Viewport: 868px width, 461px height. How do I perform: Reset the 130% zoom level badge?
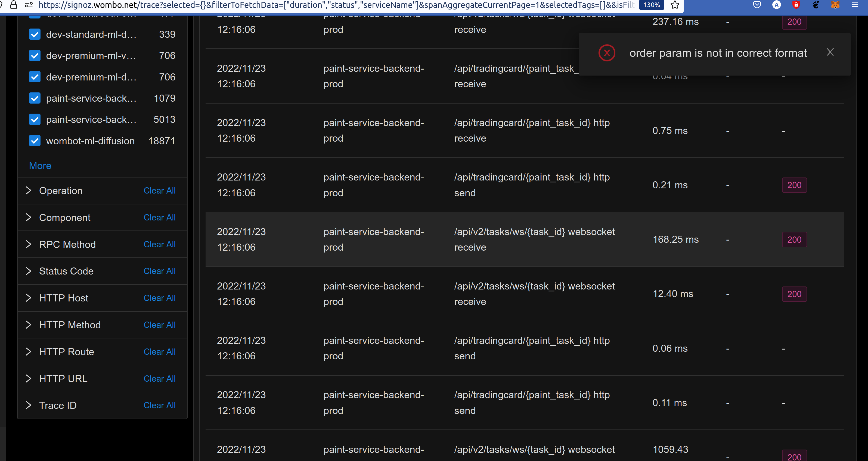click(651, 5)
